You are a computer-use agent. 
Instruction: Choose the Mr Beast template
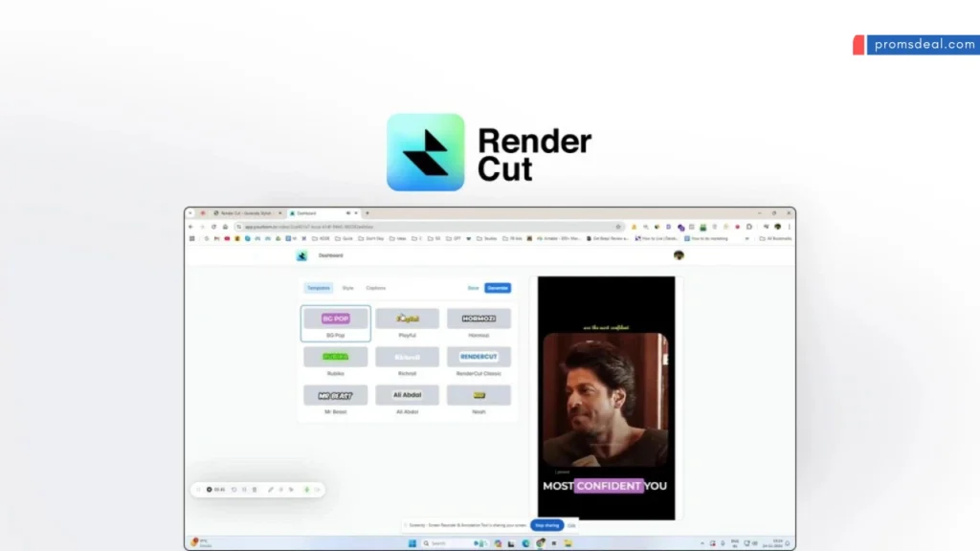click(x=336, y=395)
